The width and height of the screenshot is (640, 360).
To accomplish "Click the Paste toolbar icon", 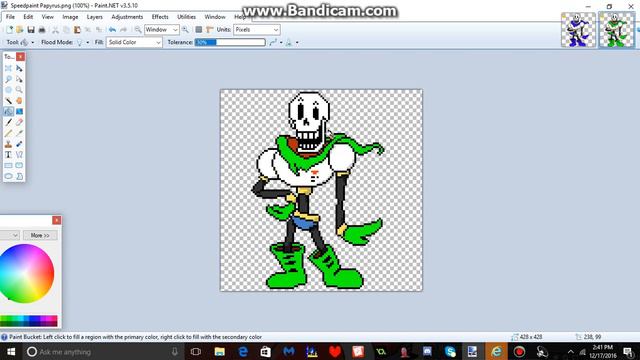I will click(x=77, y=29).
